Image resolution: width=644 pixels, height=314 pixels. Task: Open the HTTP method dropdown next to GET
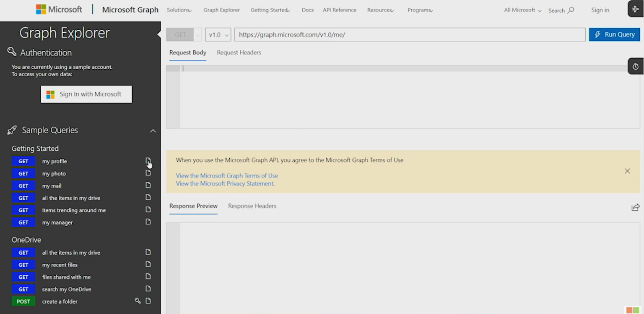(x=197, y=34)
